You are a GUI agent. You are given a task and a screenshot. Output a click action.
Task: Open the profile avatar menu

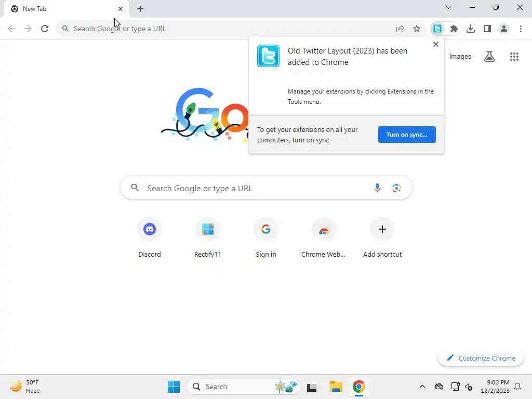[x=504, y=29]
